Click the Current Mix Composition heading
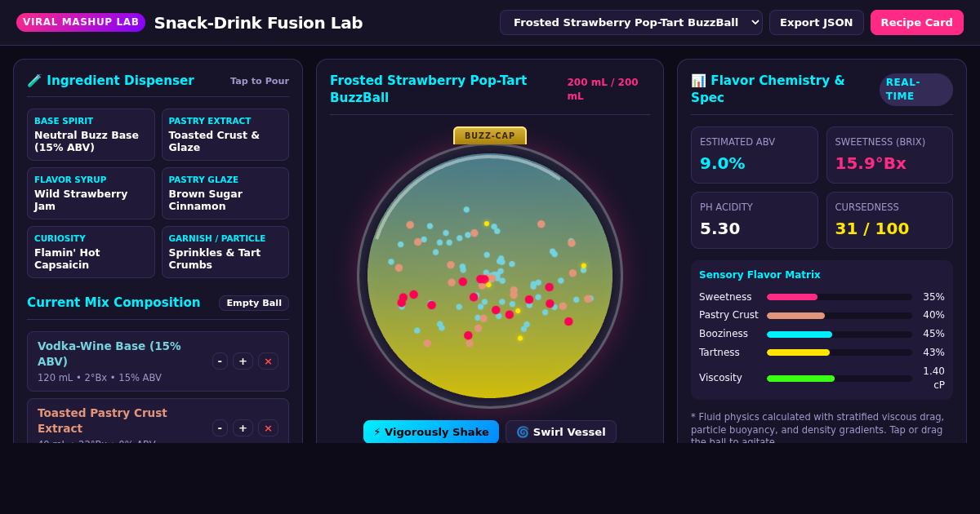The height and width of the screenshot is (514, 980). coord(114,303)
